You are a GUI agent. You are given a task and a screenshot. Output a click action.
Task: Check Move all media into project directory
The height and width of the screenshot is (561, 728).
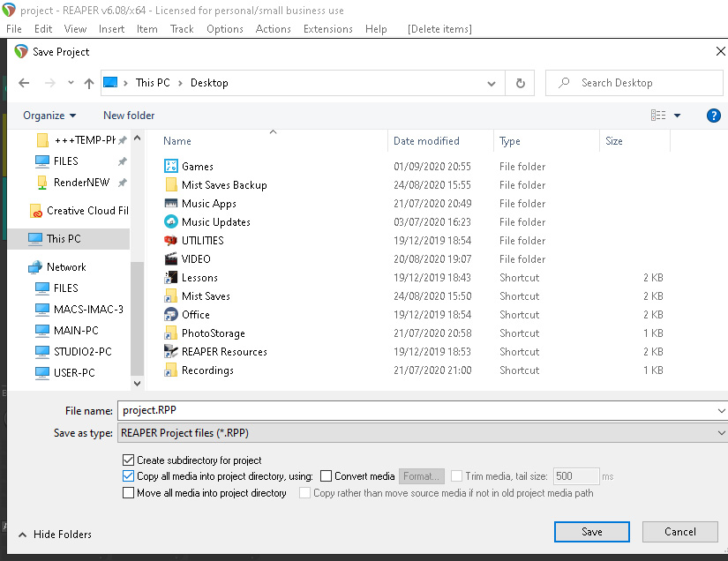tap(128, 493)
